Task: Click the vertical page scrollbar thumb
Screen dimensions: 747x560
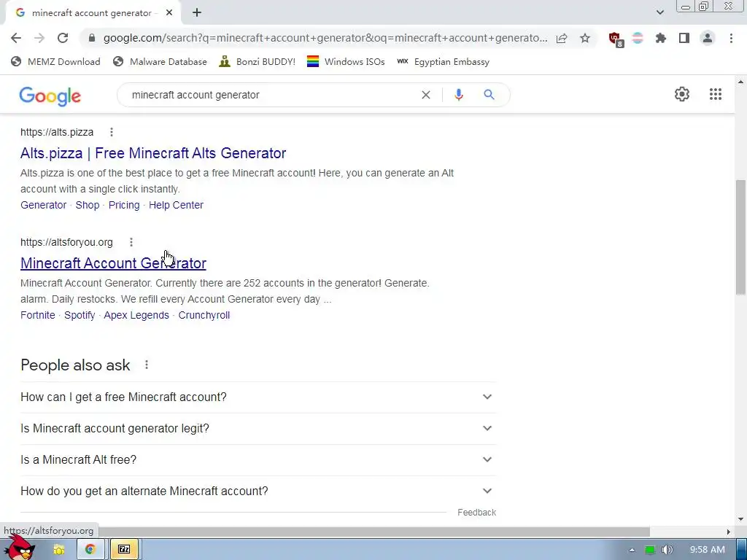Action: 740,237
